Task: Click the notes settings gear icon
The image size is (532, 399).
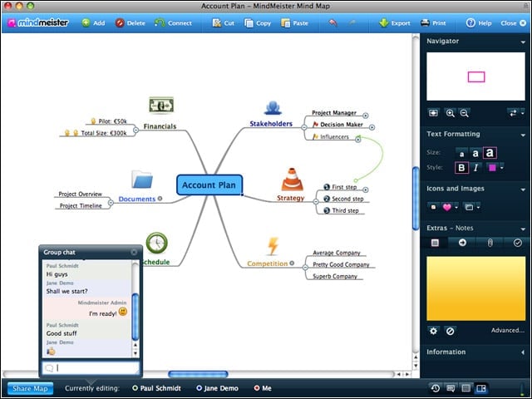Action: [x=433, y=331]
